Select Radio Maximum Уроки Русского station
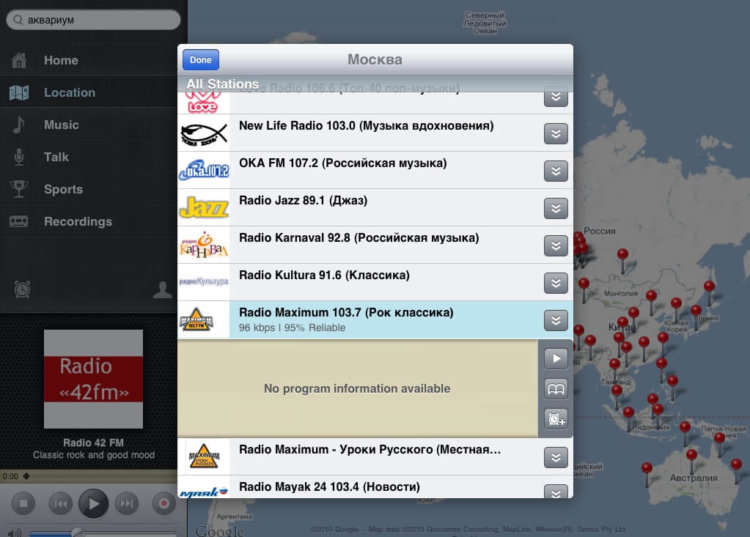This screenshot has height=537, width=750. (x=375, y=457)
